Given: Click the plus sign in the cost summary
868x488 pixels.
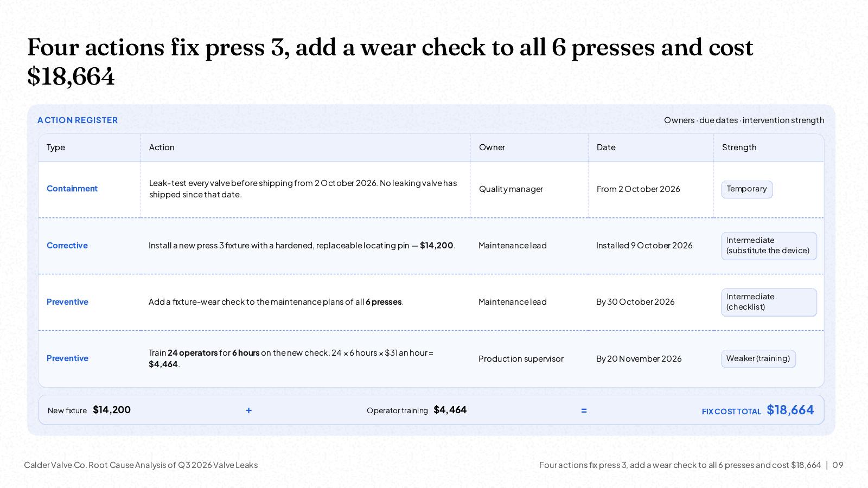Looking at the screenshot, I should [x=248, y=410].
